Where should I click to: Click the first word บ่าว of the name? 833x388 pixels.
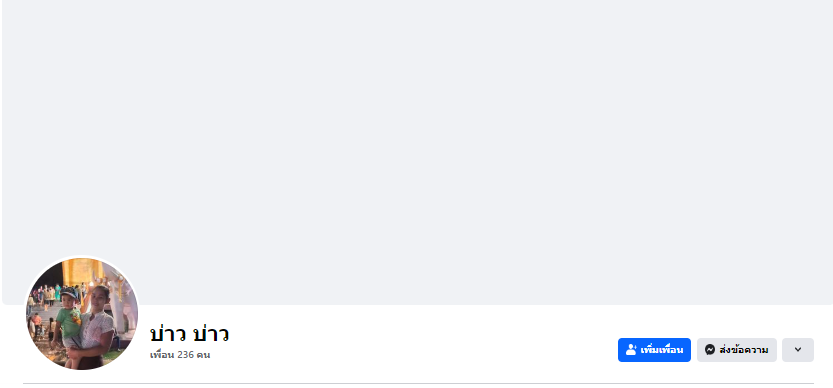click(x=167, y=334)
